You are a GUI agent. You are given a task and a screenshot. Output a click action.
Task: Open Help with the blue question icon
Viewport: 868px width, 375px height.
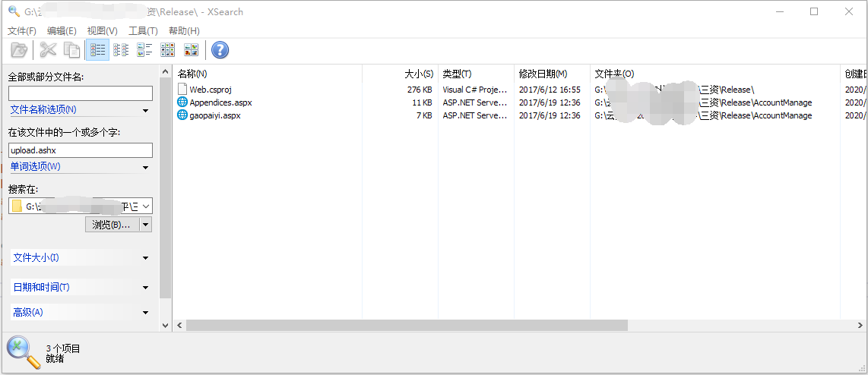click(220, 50)
